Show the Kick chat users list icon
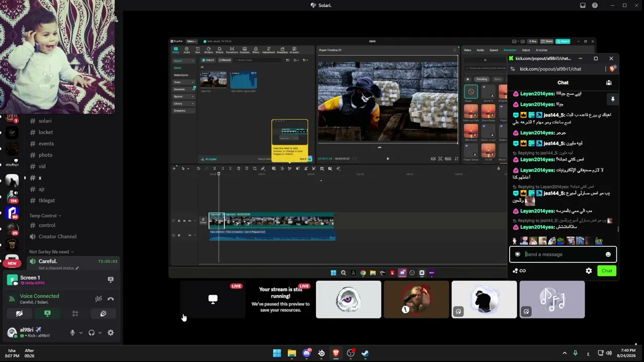Viewport: 644px width, 362px height. coord(609,83)
